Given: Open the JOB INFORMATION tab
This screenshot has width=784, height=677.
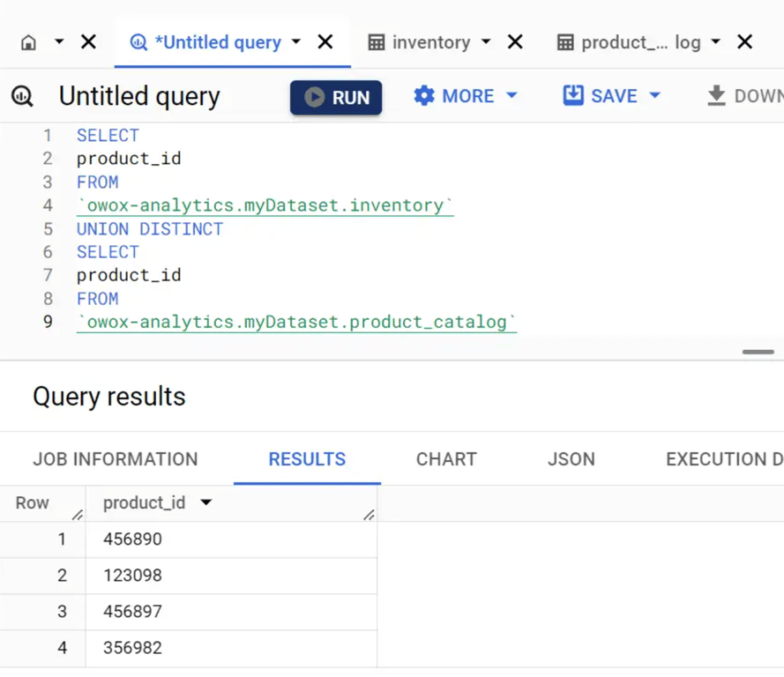Looking at the screenshot, I should point(116,459).
